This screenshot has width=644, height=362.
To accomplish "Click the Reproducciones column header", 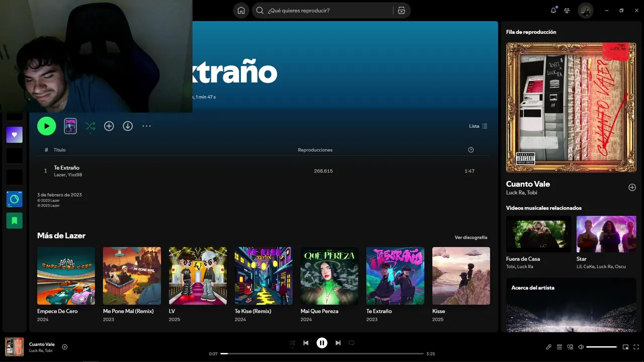I will pos(315,150).
